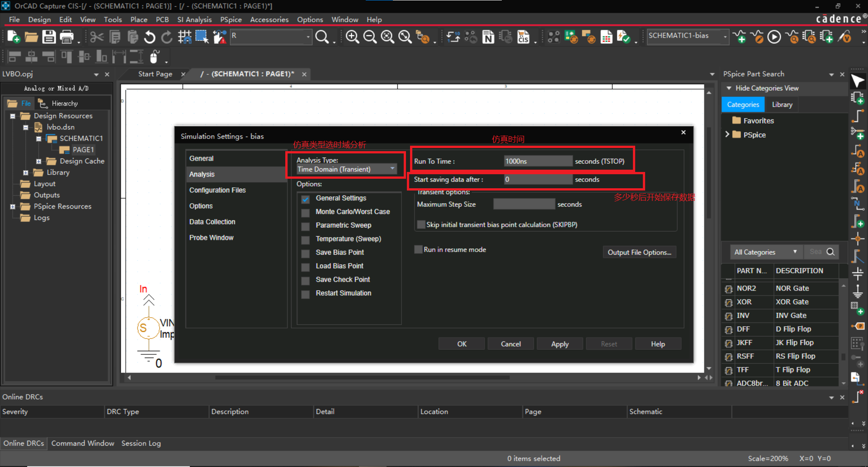This screenshot has height=467, width=868.
Task: Switch to the Start Page tab
Action: (x=155, y=74)
